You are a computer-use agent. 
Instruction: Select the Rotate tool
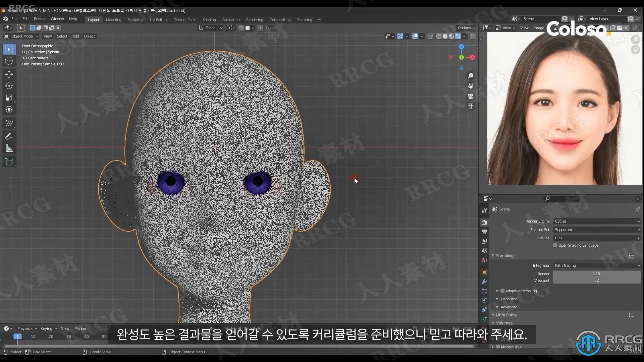pos(9,86)
